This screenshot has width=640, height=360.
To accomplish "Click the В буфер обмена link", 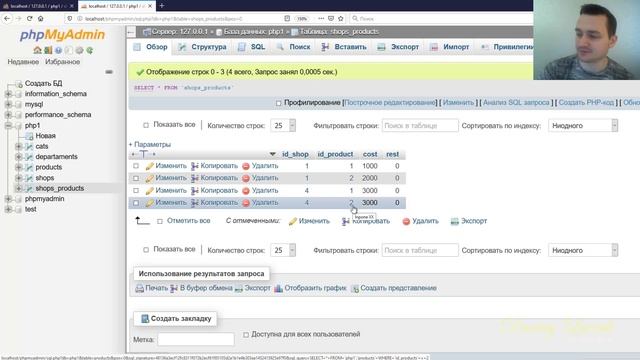I will (206, 288).
